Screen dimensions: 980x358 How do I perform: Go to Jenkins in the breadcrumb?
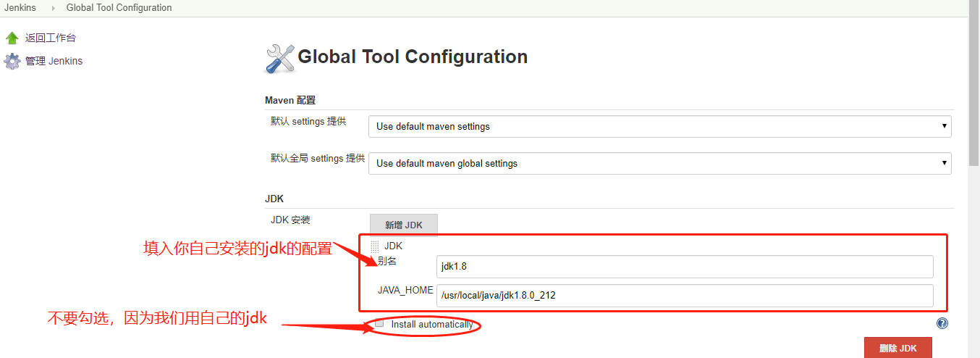[x=20, y=8]
